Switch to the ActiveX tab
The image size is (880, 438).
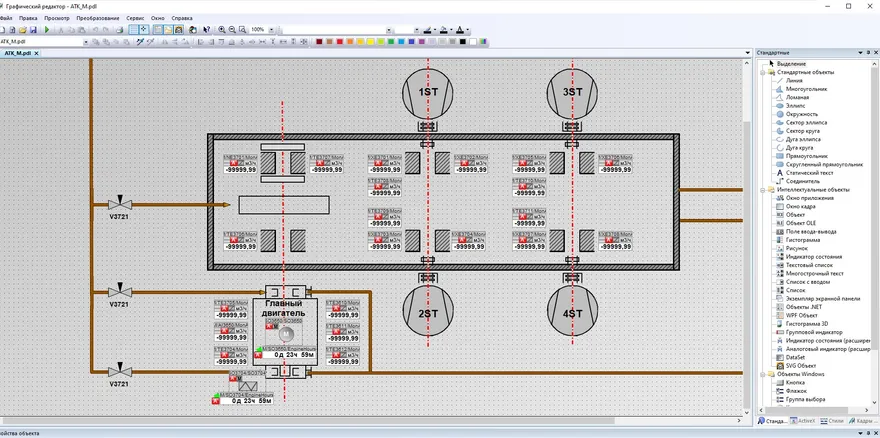(802, 421)
